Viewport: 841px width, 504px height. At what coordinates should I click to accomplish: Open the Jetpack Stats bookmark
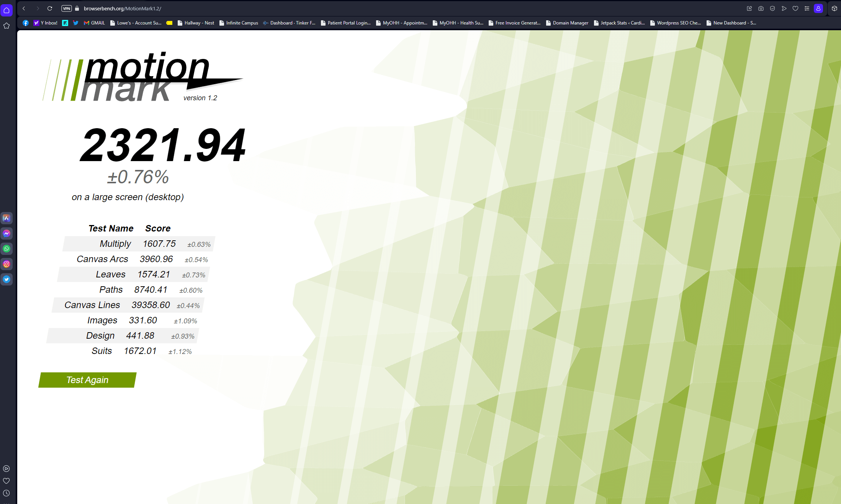[x=619, y=23]
